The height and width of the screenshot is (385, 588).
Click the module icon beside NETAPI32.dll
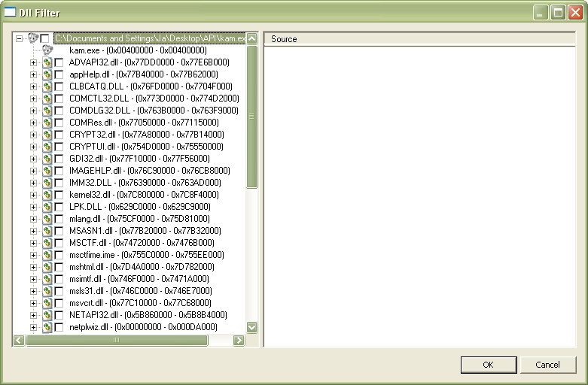(47, 315)
